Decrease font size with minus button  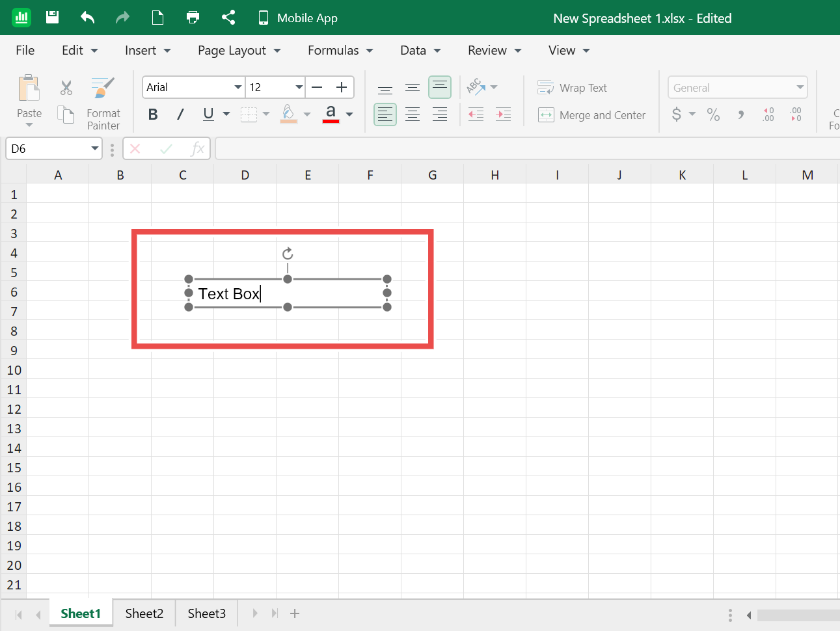[317, 87]
